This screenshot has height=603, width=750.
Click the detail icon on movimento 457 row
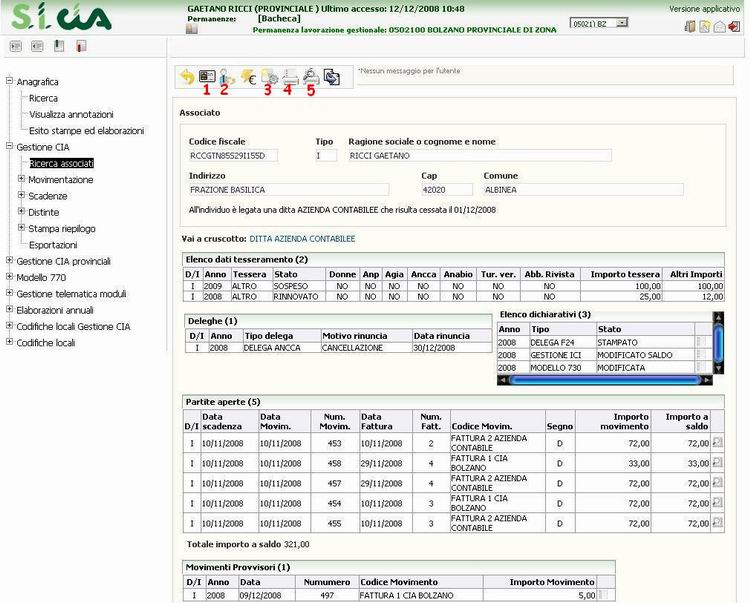(717, 482)
